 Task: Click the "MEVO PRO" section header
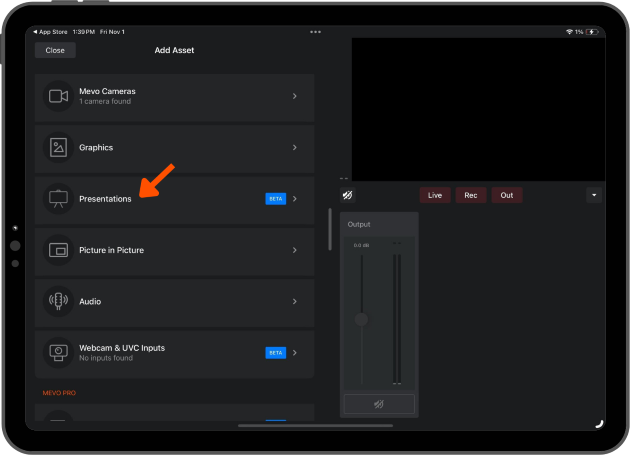[x=59, y=393]
